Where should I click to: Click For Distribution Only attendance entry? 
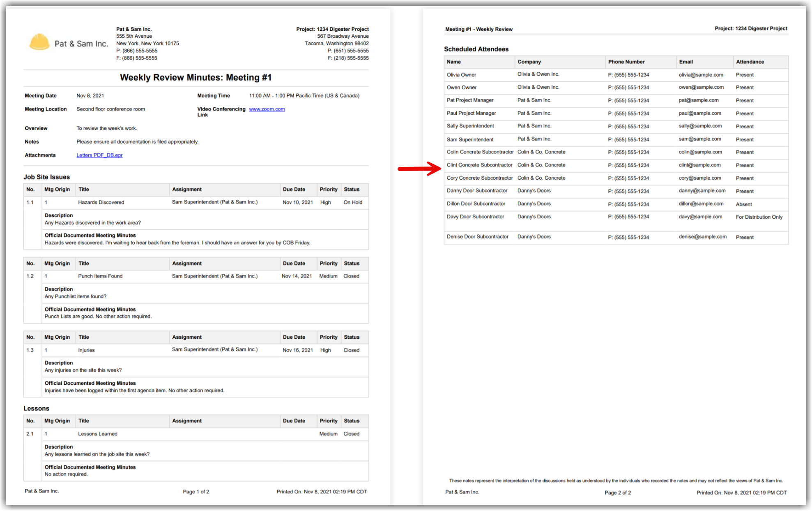click(x=759, y=217)
